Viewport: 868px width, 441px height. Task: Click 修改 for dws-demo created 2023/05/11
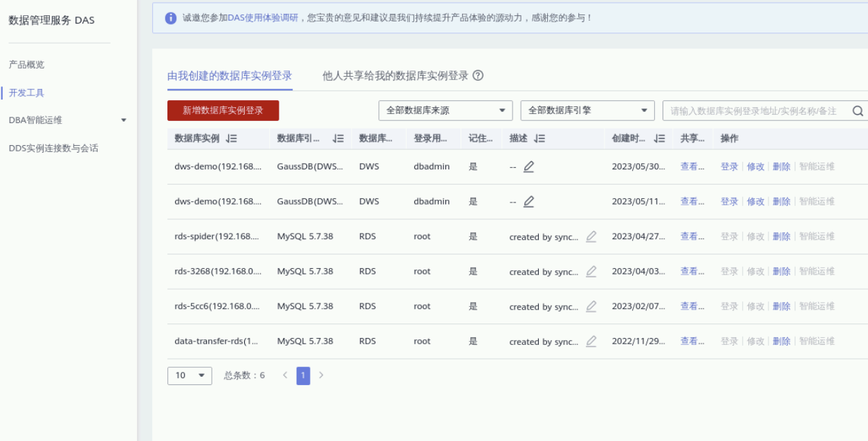(755, 201)
